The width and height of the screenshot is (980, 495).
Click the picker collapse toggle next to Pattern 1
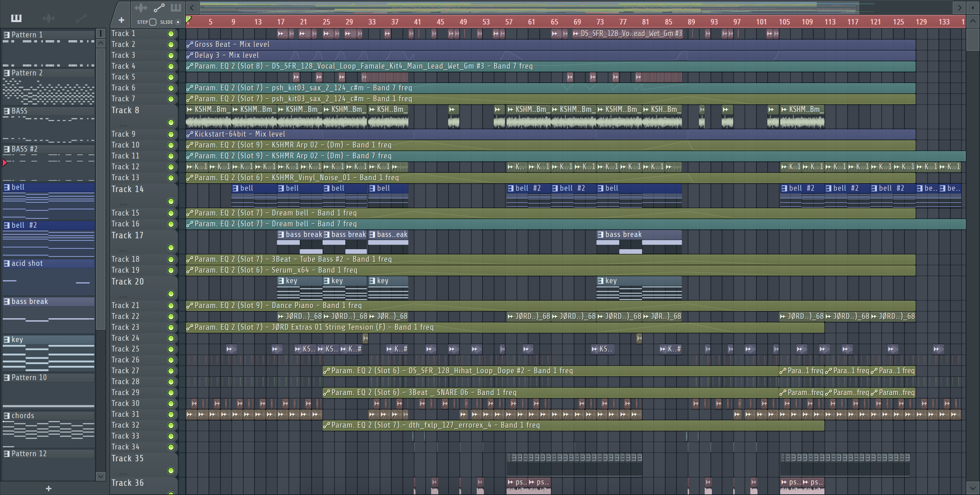tap(100, 33)
